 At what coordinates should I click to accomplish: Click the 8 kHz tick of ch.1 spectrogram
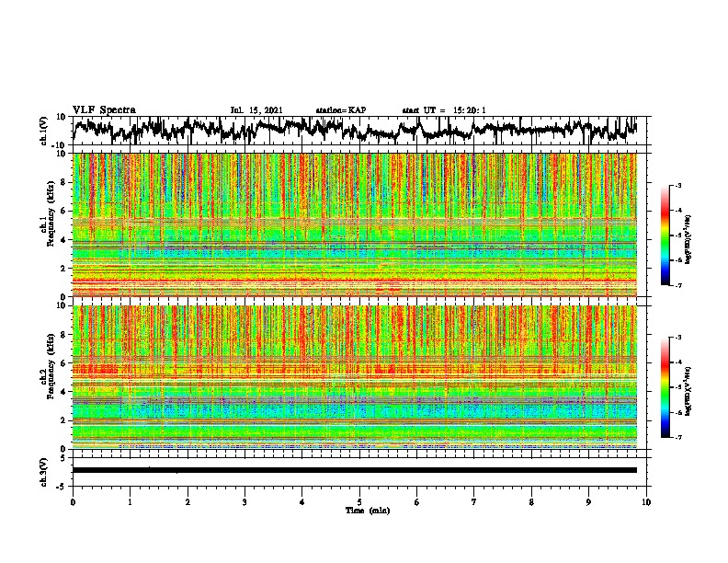[64, 182]
